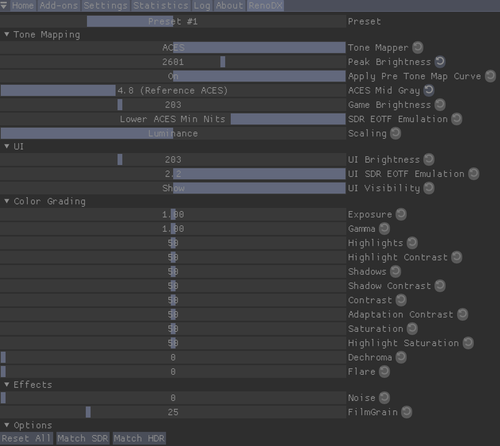Toggle UI Visibility Show option
The height and width of the screenshot is (446, 500).
tap(173, 188)
